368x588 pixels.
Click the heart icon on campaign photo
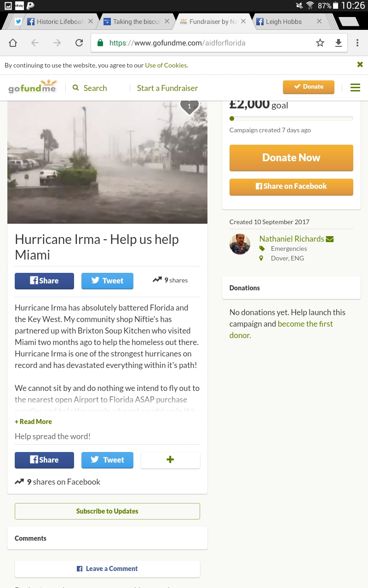[x=189, y=106]
